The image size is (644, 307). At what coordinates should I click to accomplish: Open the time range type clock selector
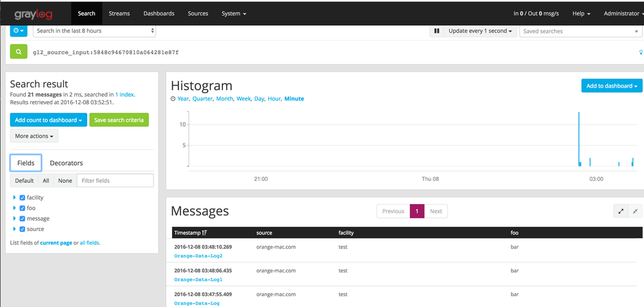tap(19, 31)
